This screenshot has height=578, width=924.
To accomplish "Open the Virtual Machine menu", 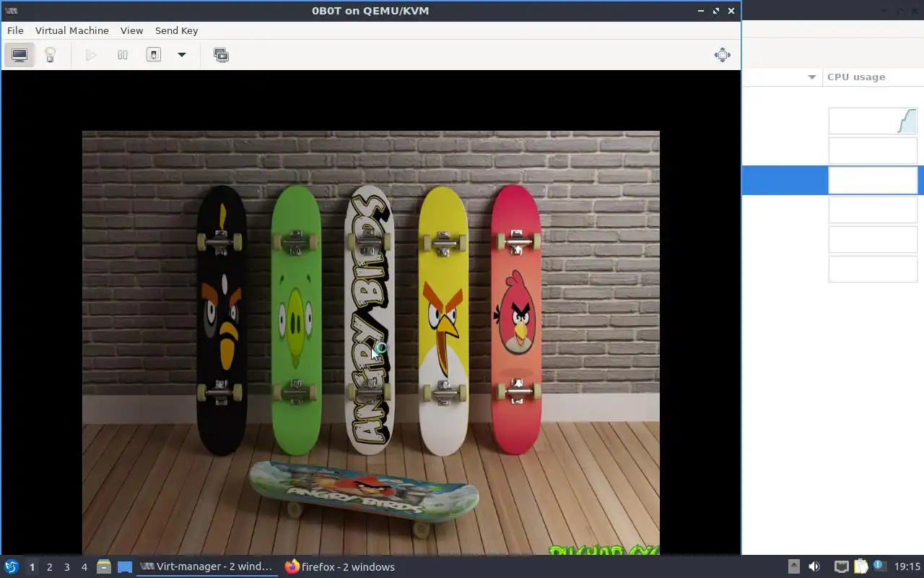I will tap(72, 30).
